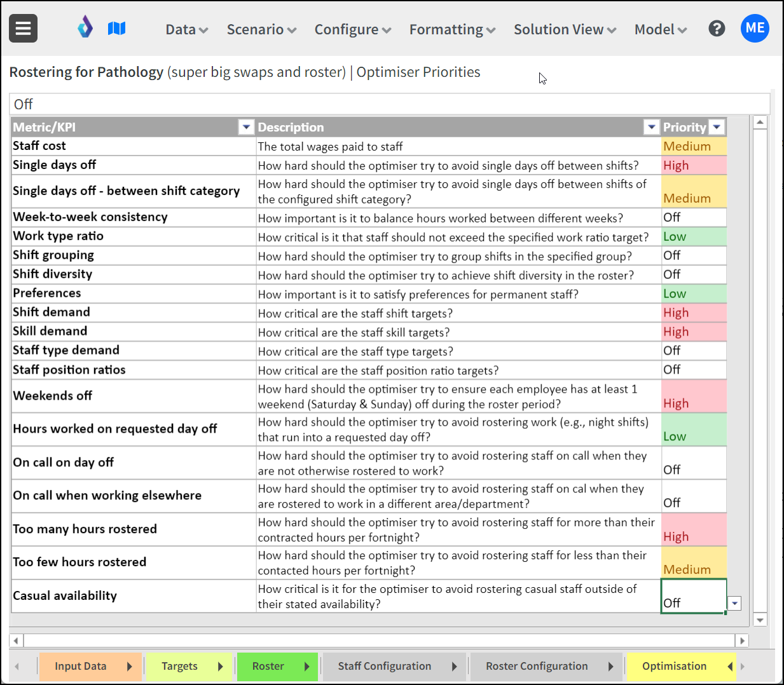
Task: Open the Model menu
Action: point(661,30)
